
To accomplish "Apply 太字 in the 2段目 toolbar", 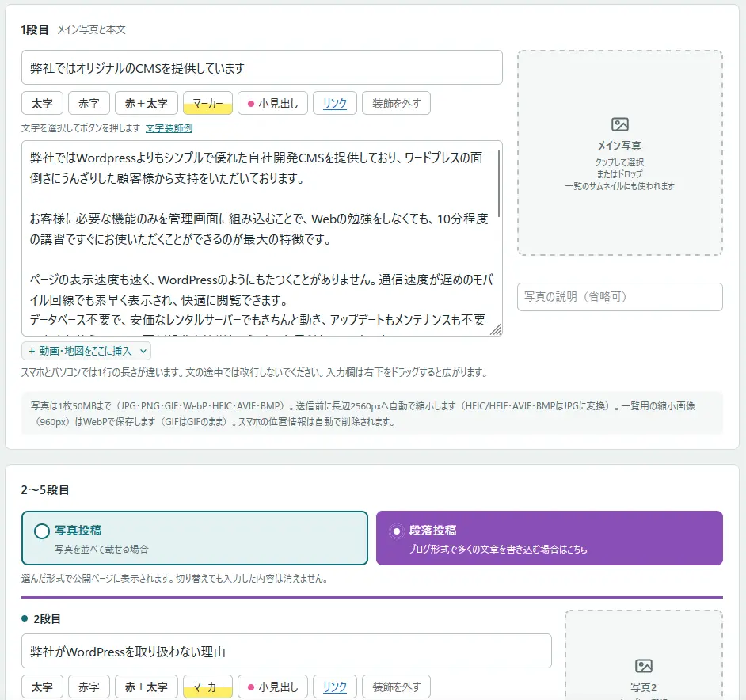I will click(x=42, y=687).
